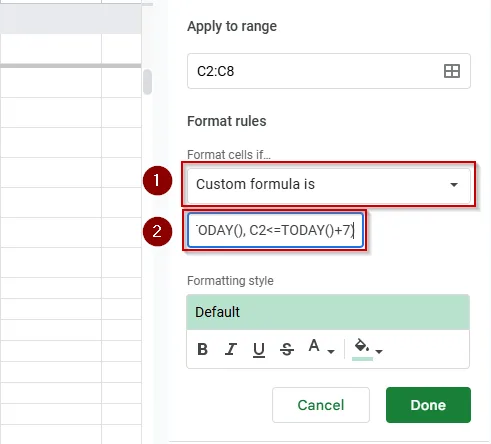491x444 pixels.
Task: Open the text color picker
Action: click(x=314, y=346)
